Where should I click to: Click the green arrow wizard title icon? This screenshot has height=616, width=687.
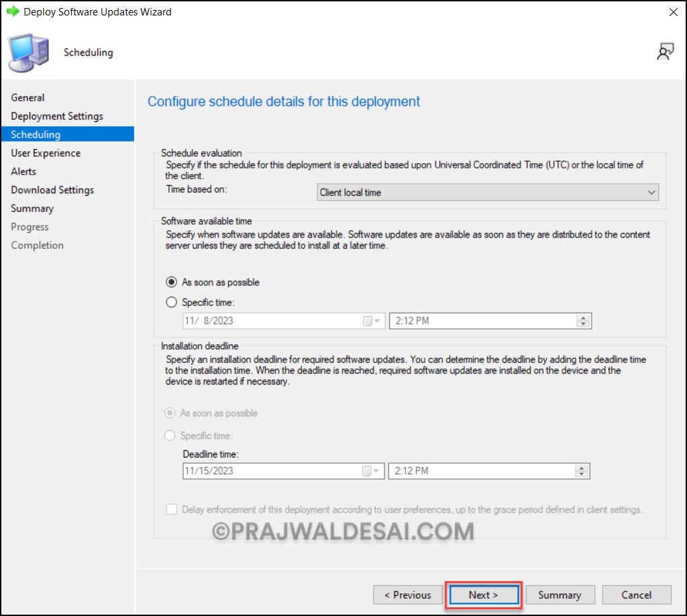13,11
